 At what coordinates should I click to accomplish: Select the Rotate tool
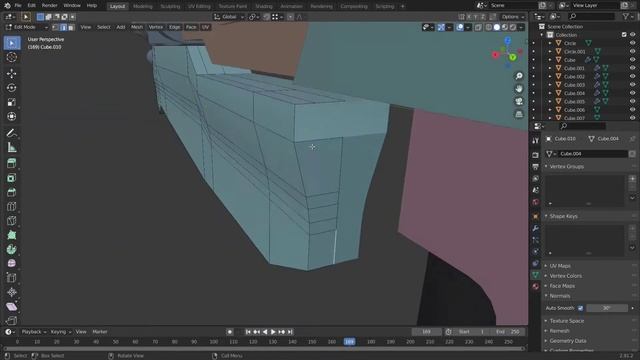click(x=11, y=88)
